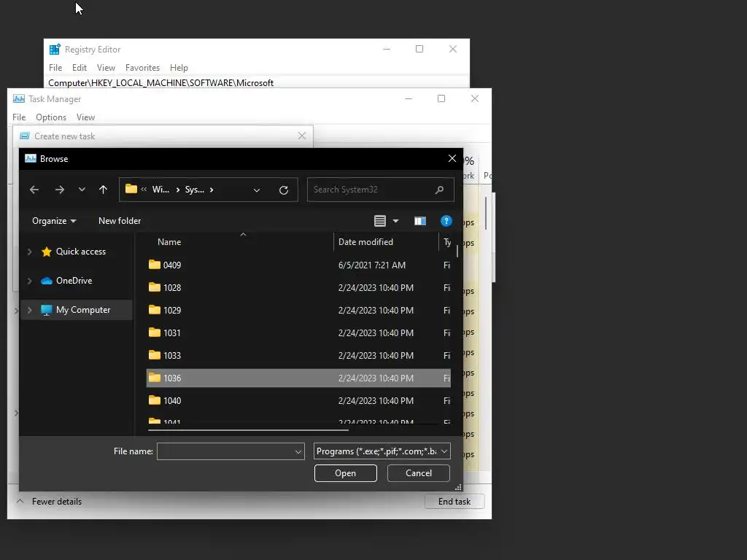Select the 1029 folder

coord(298,311)
